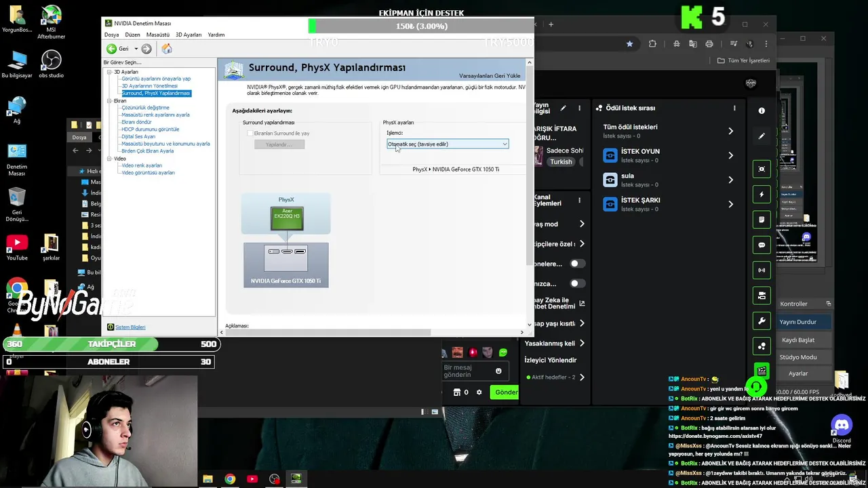Click the document icon in Kick sidebar
868x488 pixels.
(x=762, y=220)
